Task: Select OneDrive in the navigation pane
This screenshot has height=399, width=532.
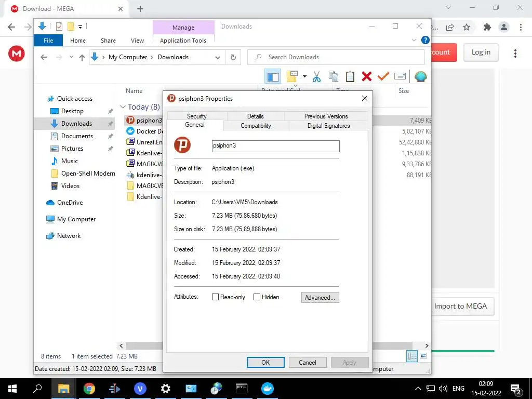Action: click(70, 203)
